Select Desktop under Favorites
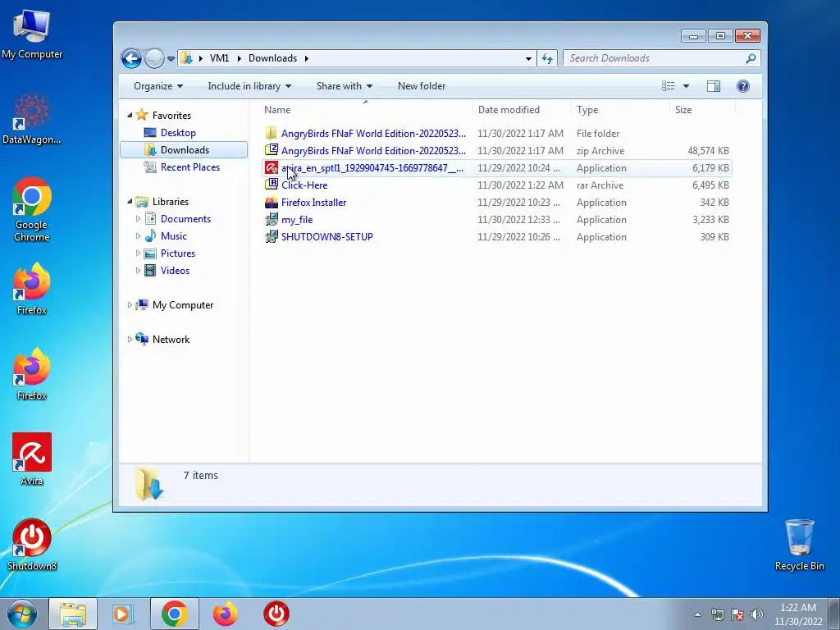The width and height of the screenshot is (840, 630). tap(178, 133)
